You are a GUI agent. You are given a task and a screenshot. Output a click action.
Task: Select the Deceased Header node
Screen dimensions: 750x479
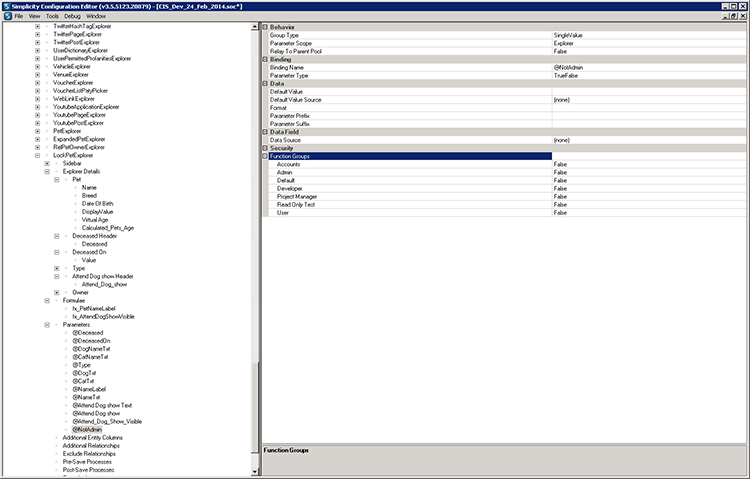[x=95, y=236]
